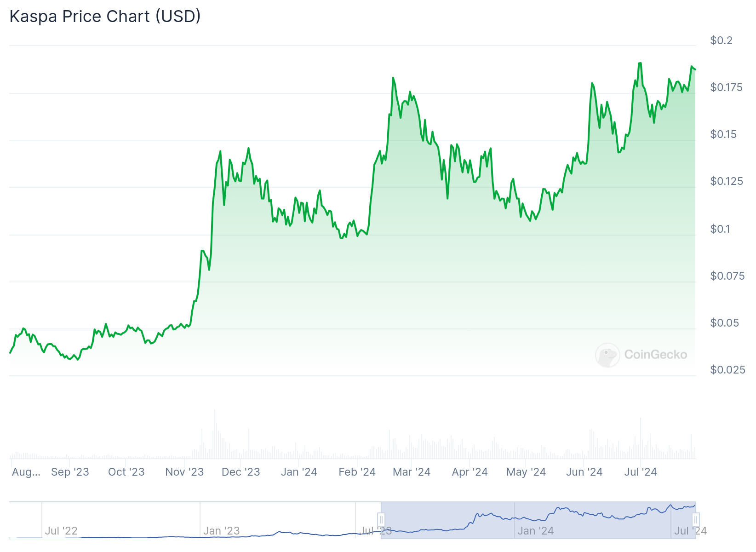Image resolution: width=756 pixels, height=552 pixels.
Task: Click the Feb '24 x-axis label
Action: (x=357, y=472)
